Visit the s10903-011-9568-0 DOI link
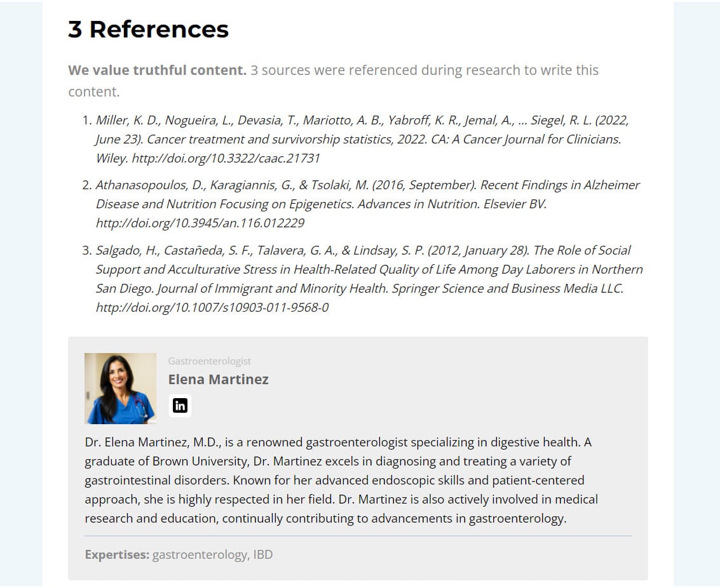 pyautogui.click(x=212, y=307)
